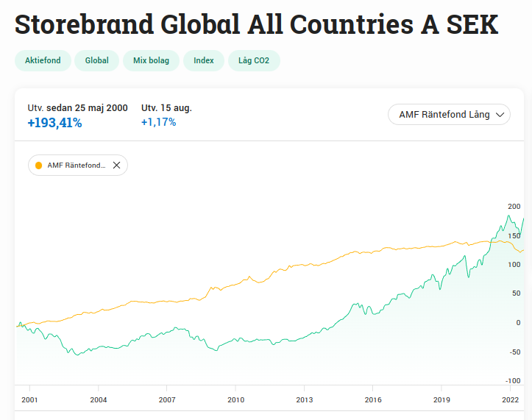This screenshot has height=420, width=532.
Task: Click the +193,41% performance value
Action: point(54,123)
